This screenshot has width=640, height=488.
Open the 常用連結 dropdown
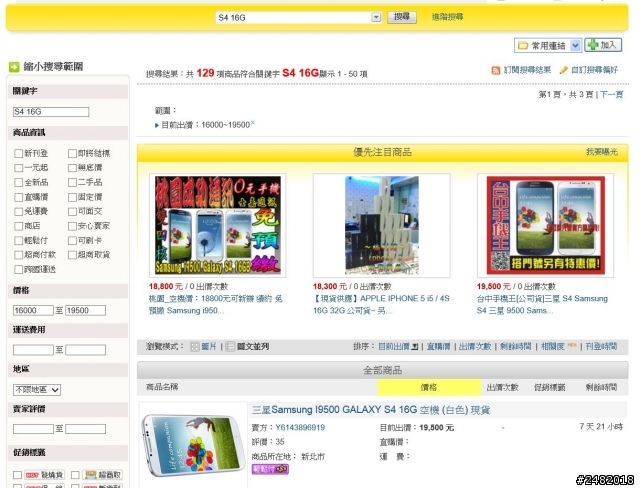coord(575,46)
